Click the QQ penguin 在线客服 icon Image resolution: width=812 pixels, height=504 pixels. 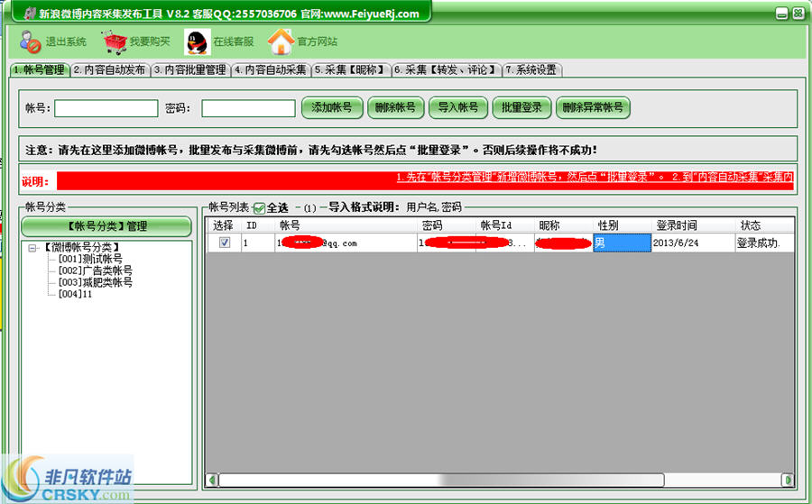click(198, 41)
